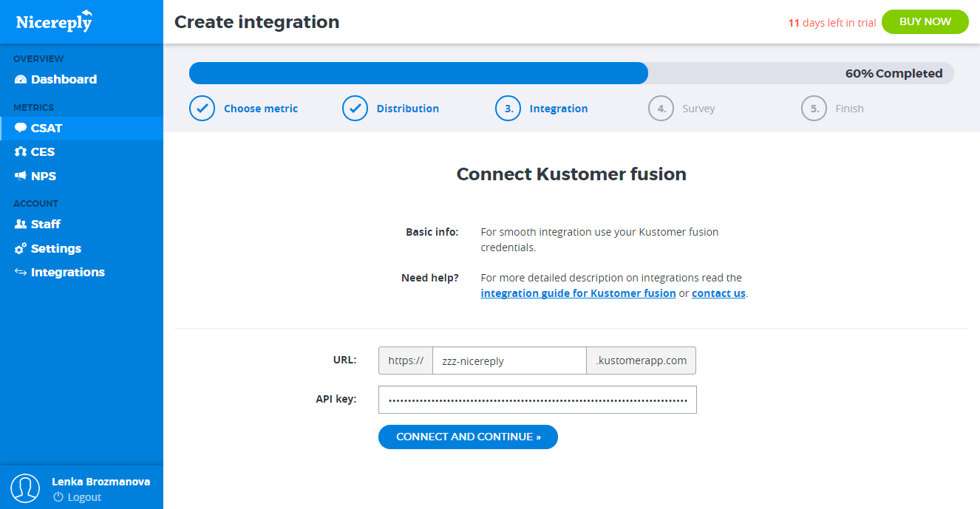Click the '.kustomerapp.com' URL suffix
The image size is (980, 509).
tap(642, 361)
